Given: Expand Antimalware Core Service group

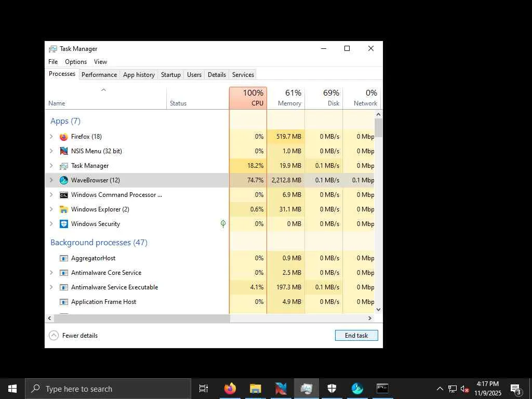Looking at the screenshot, I should point(51,273).
